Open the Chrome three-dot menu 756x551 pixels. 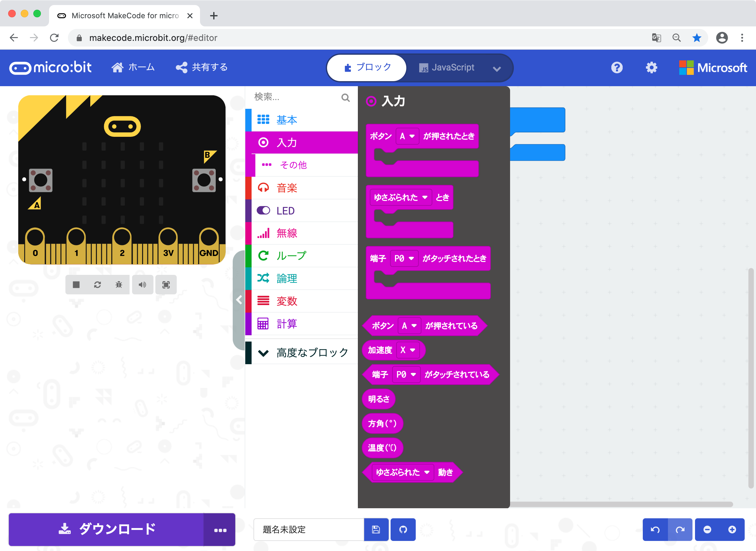[x=742, y=38]
